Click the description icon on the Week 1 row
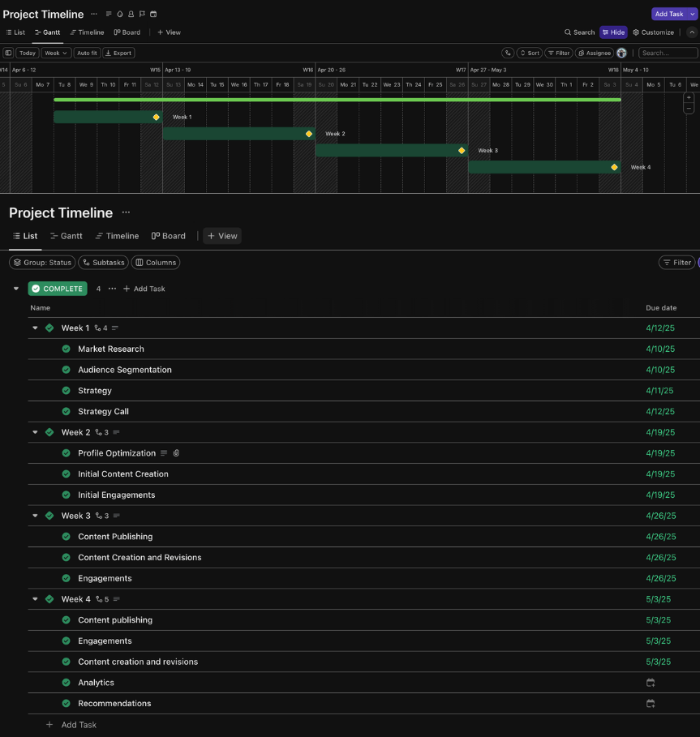 pos(115,328)
